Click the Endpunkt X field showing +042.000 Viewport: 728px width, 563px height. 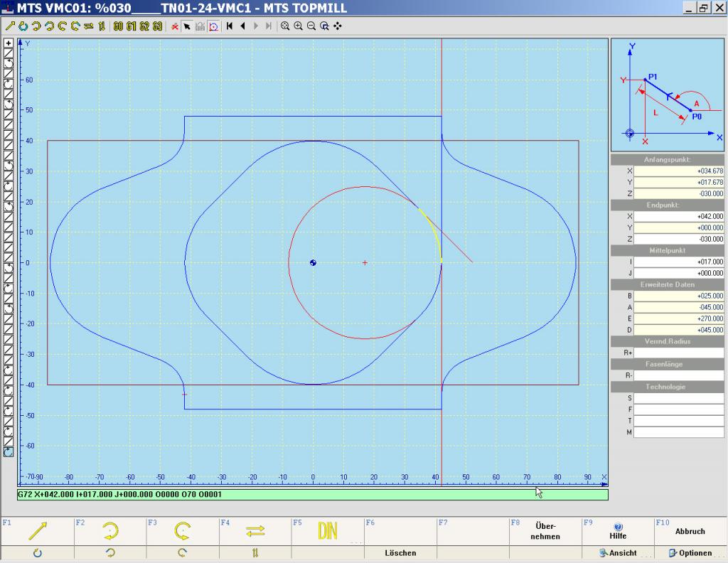coord(679,216)
